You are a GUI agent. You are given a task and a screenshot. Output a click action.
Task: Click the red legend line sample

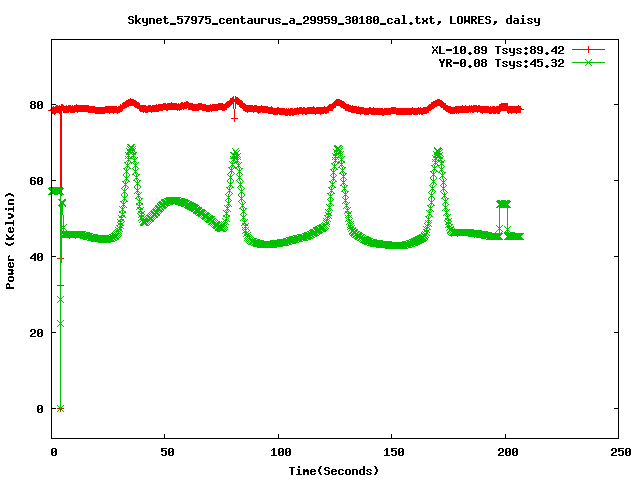588,50
